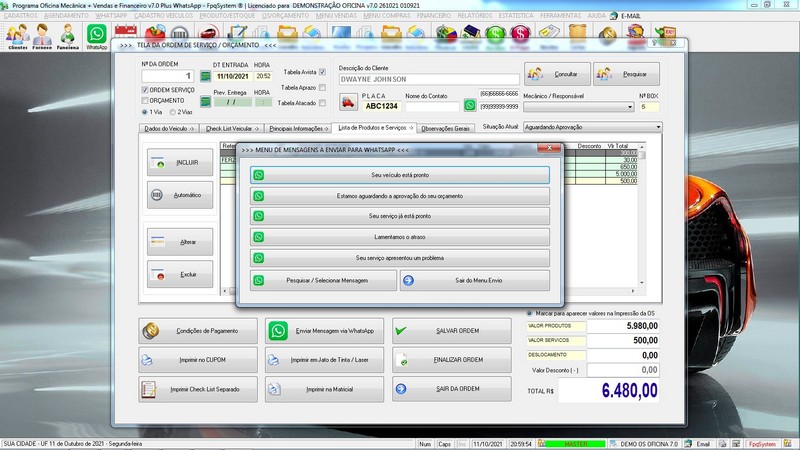Click Pesquisar / Selecionar Mensagem
The width and height of the screenshot is (800, 450).
pos(323,281)
